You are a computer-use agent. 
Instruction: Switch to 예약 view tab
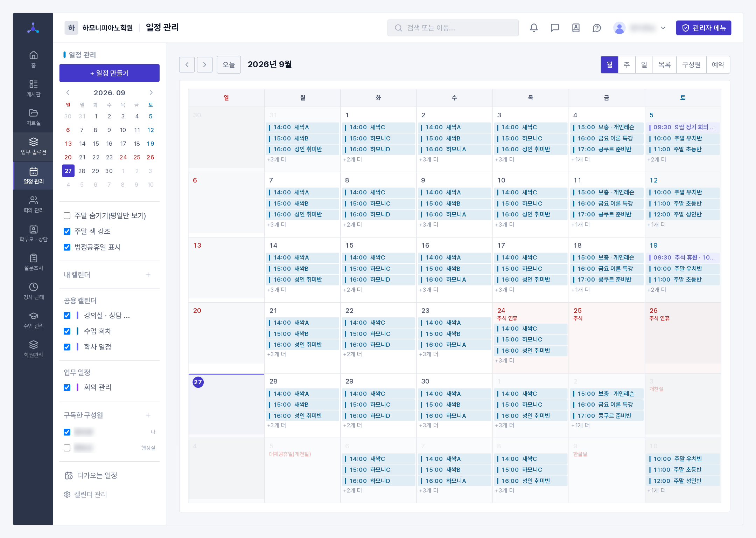(718, 64)
